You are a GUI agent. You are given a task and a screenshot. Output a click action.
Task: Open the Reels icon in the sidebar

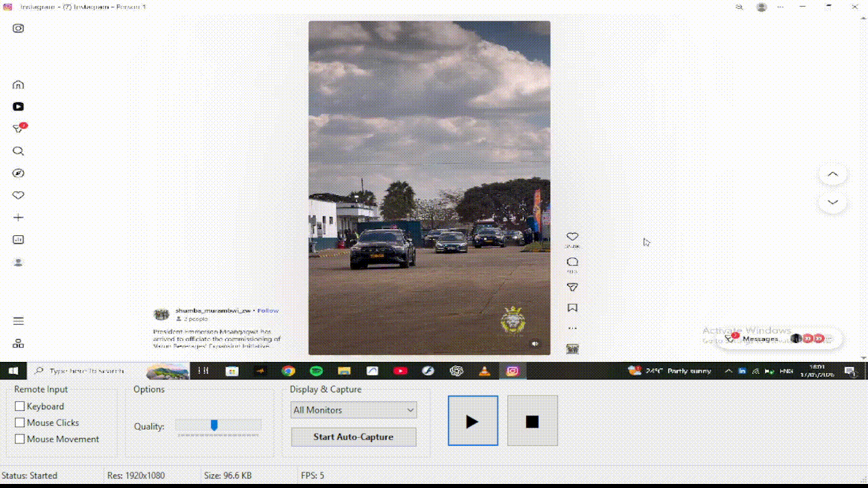[x=18, y=106]
